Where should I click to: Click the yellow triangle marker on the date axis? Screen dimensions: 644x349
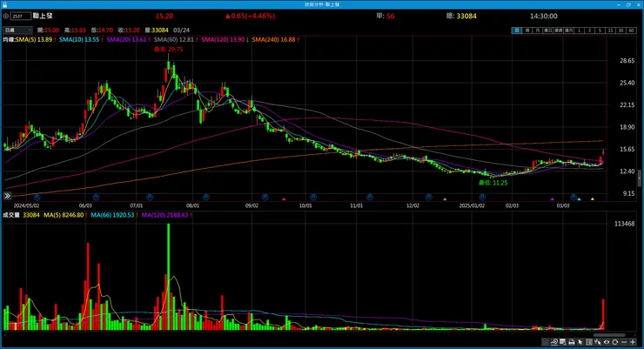pos(593,199)
